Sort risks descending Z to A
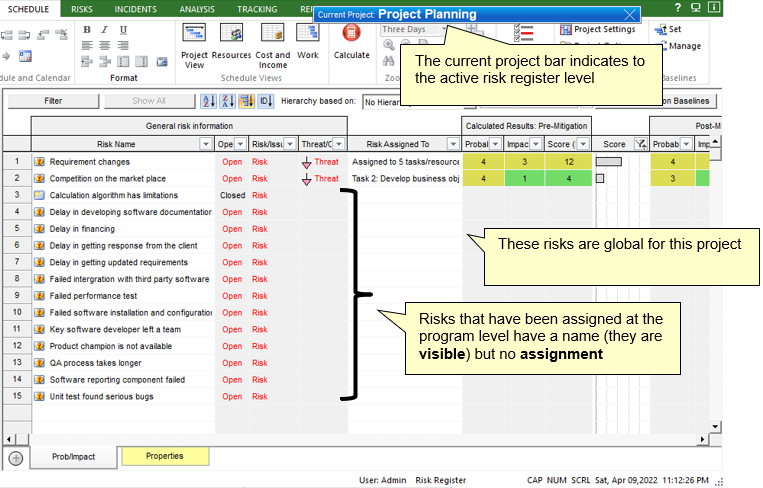Viewport: 763px width, 488px height. 228,101
